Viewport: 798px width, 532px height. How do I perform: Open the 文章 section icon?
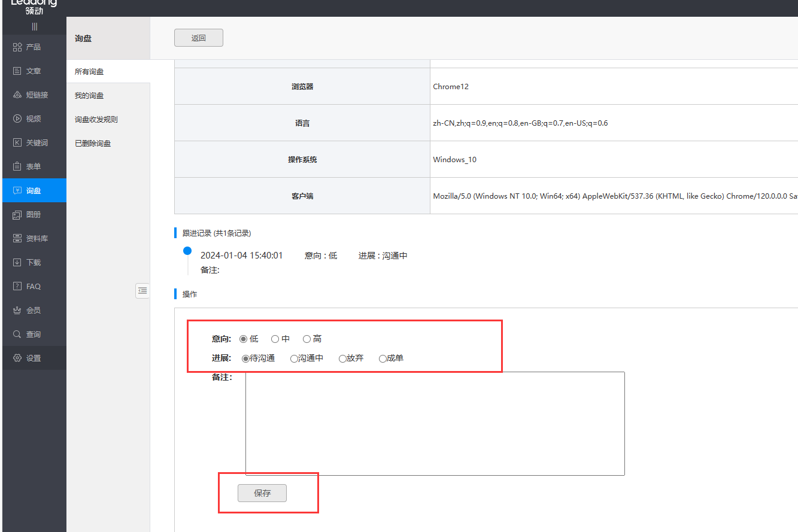click(17, 71)
